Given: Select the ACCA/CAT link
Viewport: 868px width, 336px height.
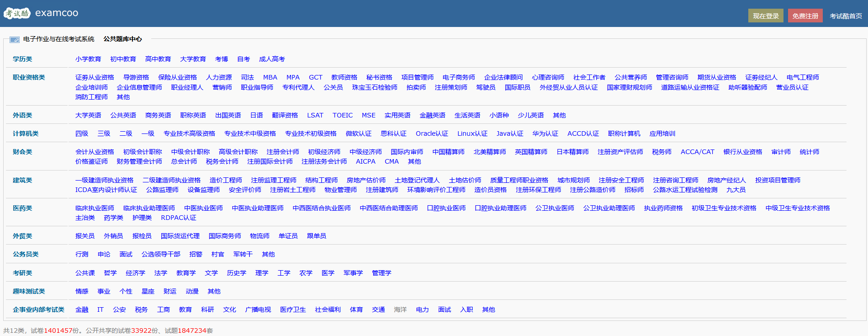Looking at the screenshot, I should (x=697, y=152).
